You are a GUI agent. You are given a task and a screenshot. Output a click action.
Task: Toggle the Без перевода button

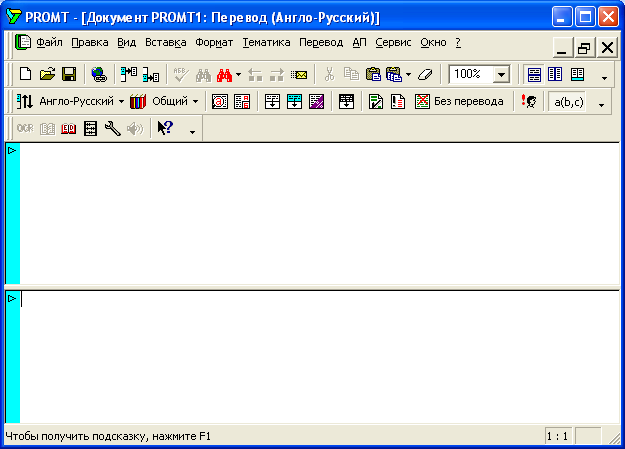click(459, 101)
